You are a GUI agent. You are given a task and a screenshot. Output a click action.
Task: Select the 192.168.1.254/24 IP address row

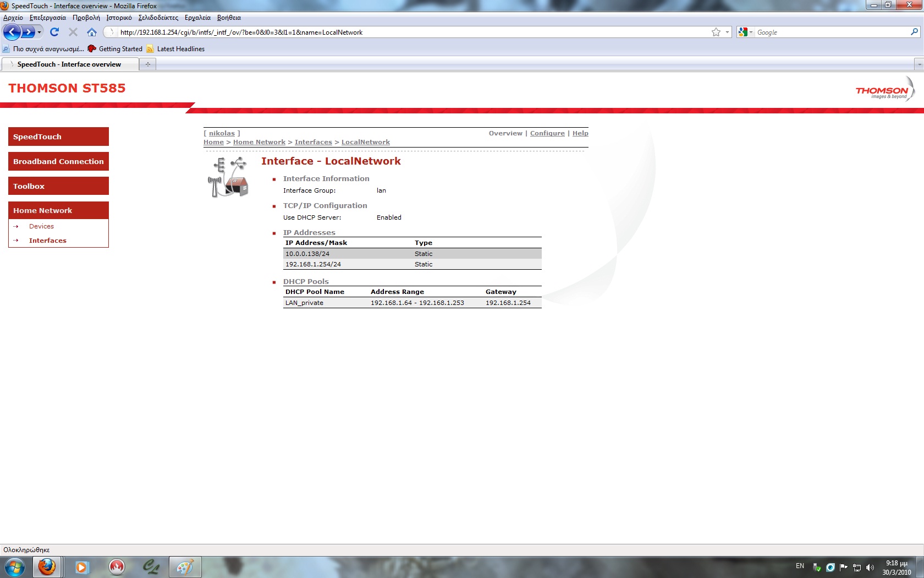click(413, 264)
